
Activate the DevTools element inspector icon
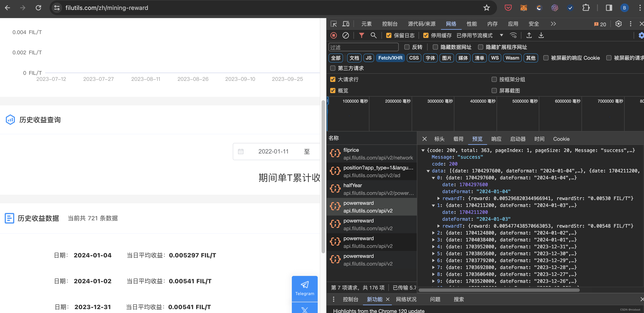[x=333, y=24]
